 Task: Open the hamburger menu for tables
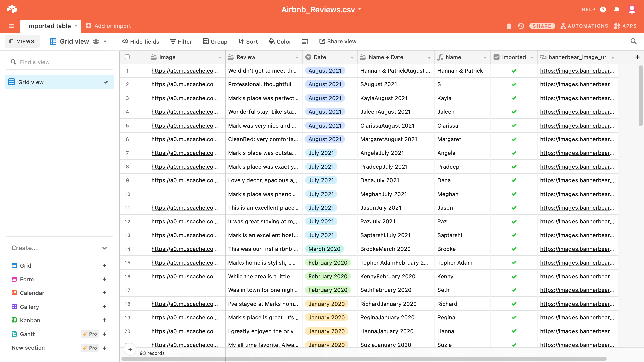(11, 26)
